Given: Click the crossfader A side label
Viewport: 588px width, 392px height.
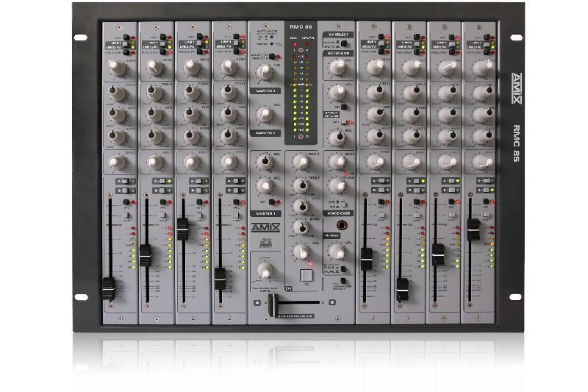Looking at the screenshot, I should (x=257, y=302).
